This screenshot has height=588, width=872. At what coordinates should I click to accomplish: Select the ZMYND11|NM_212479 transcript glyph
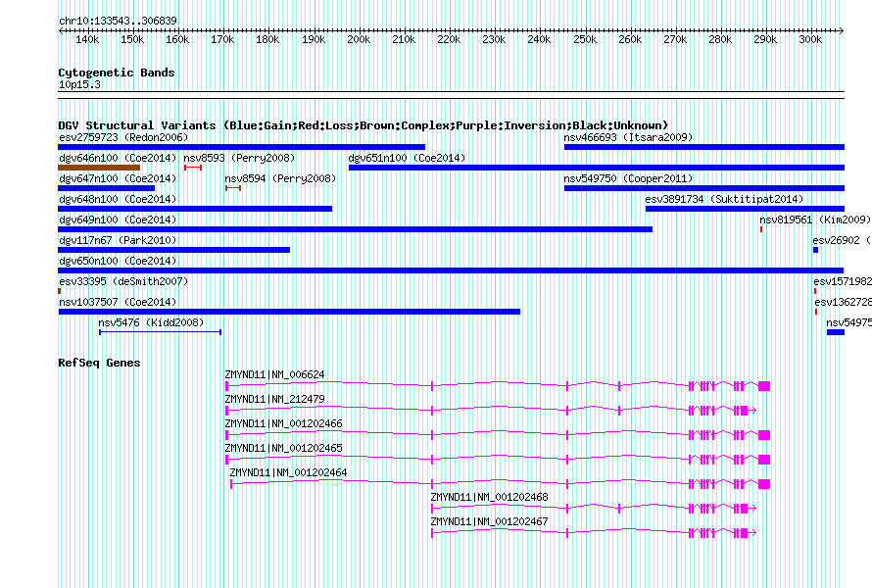[x=491, y=411]
